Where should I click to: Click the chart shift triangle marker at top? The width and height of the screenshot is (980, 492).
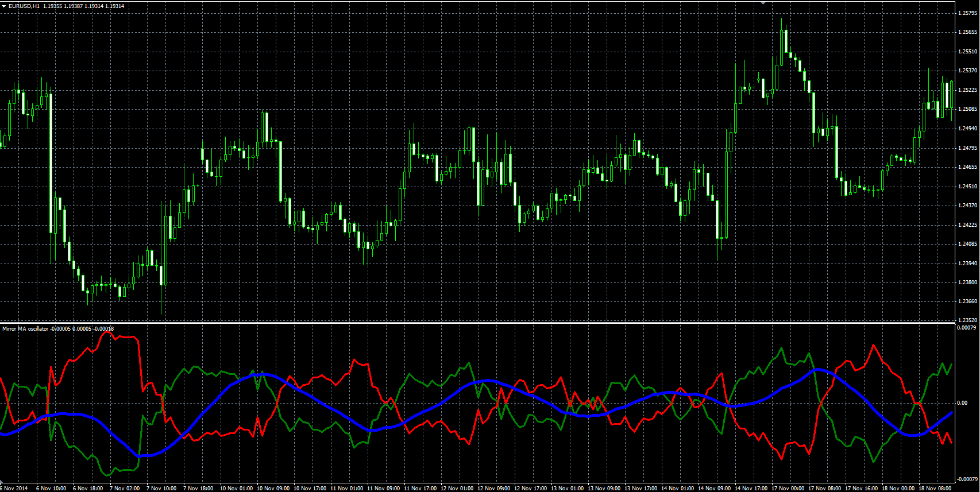point(763,2)
